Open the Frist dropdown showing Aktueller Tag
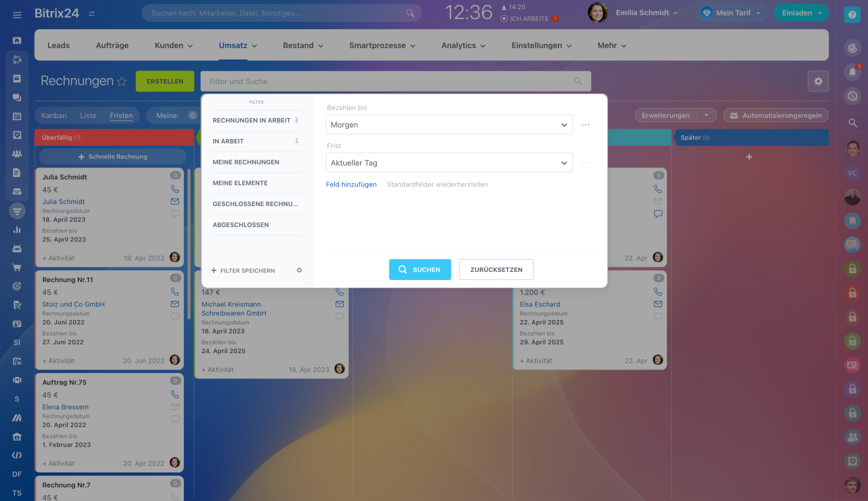Screen dimensions: 868x501 (449, 163)
